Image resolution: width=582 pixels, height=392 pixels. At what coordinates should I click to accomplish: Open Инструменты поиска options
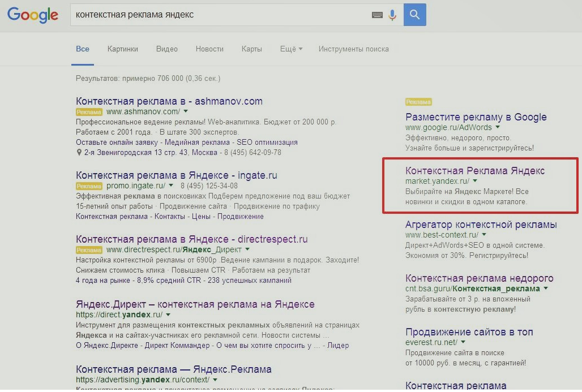click(353, 49)
